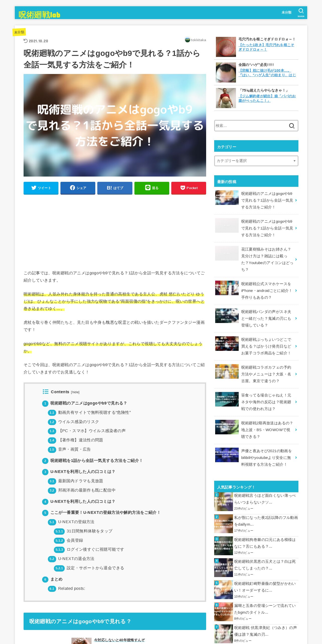Screen dimensions: 322x644
Task: Jump to 設定・サポートから退会できる section
Action: pos(95,568)
